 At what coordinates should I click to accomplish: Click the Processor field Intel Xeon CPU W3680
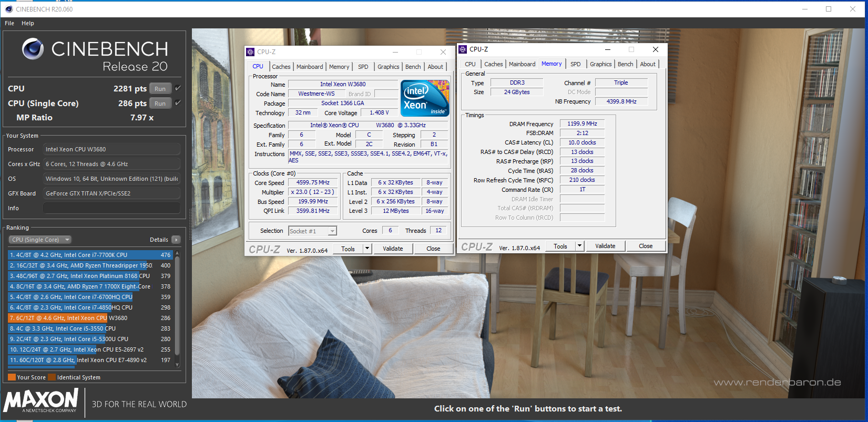(111, 149)
